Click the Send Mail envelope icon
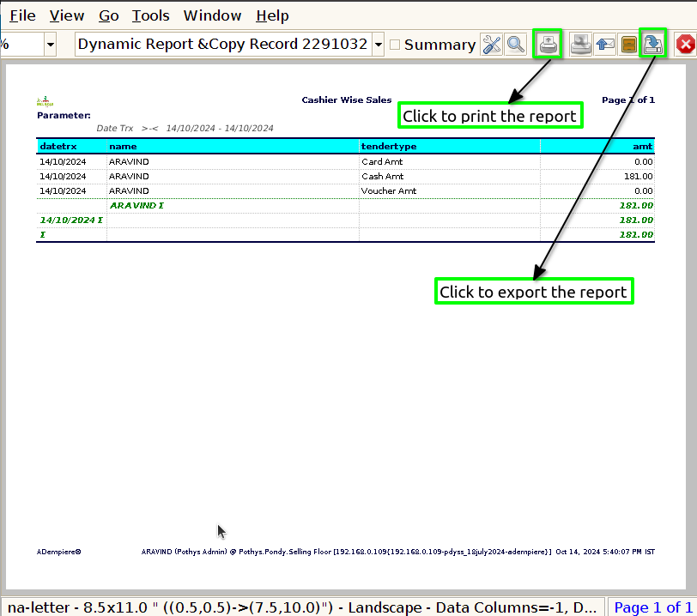 click(x=605, y=45)
